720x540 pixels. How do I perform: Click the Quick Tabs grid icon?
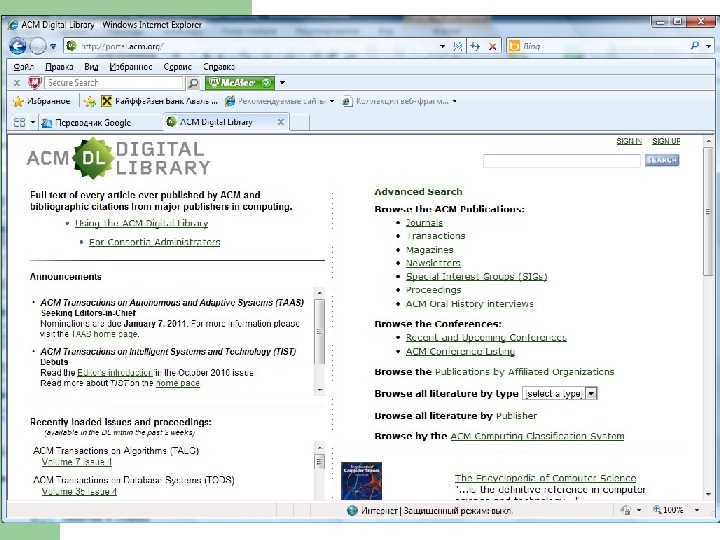19,122
